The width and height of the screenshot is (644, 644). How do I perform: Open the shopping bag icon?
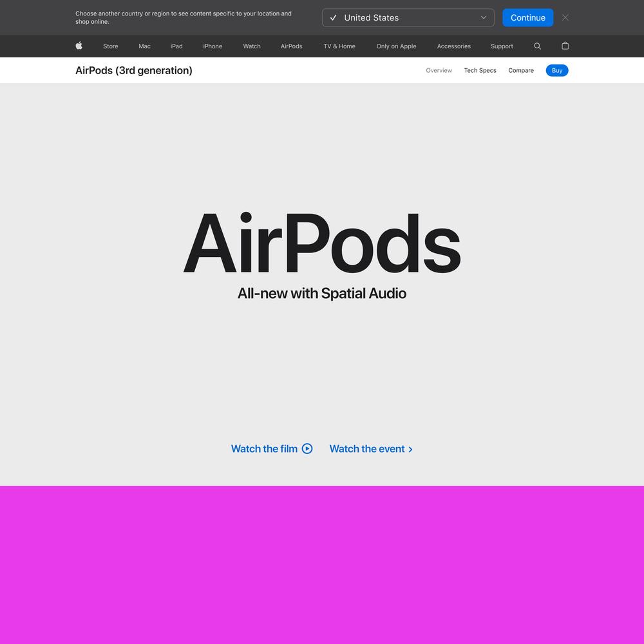[565, 46]
